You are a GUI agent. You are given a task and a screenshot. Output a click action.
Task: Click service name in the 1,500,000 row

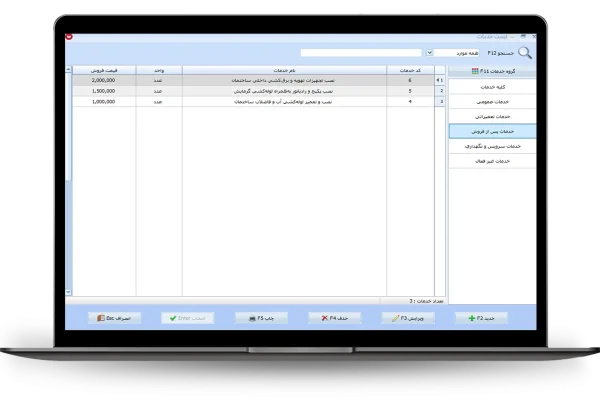point(284,91)
